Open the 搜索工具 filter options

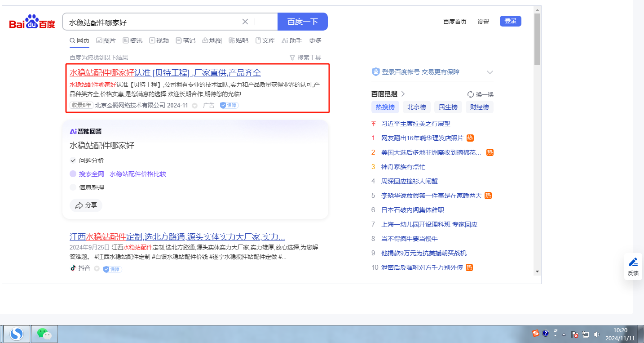point(305,58)
